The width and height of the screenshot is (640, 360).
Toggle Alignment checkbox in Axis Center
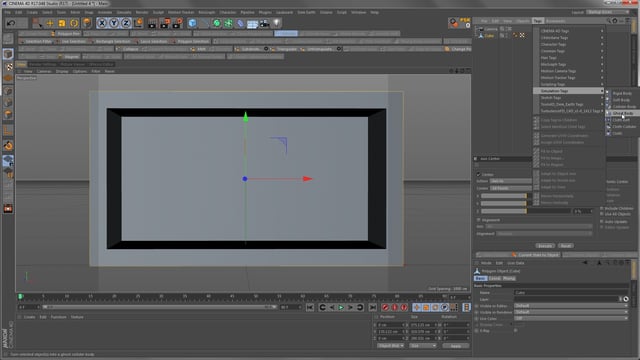click(479, 220)
